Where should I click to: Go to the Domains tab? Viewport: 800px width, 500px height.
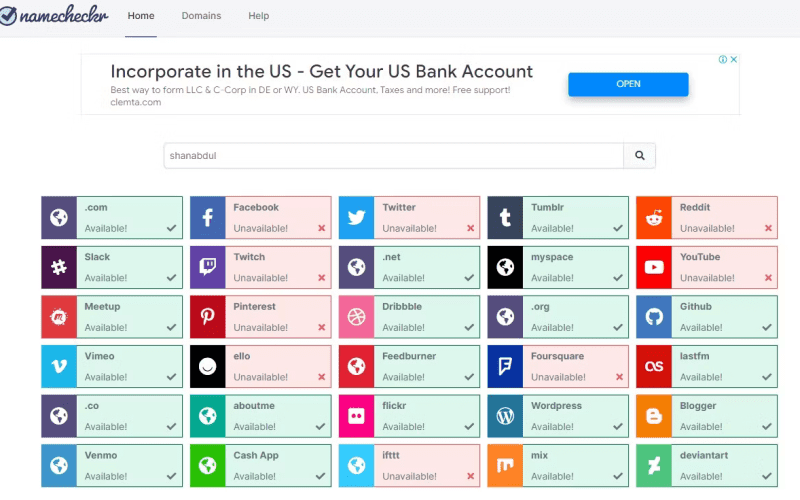coord(201,16)
